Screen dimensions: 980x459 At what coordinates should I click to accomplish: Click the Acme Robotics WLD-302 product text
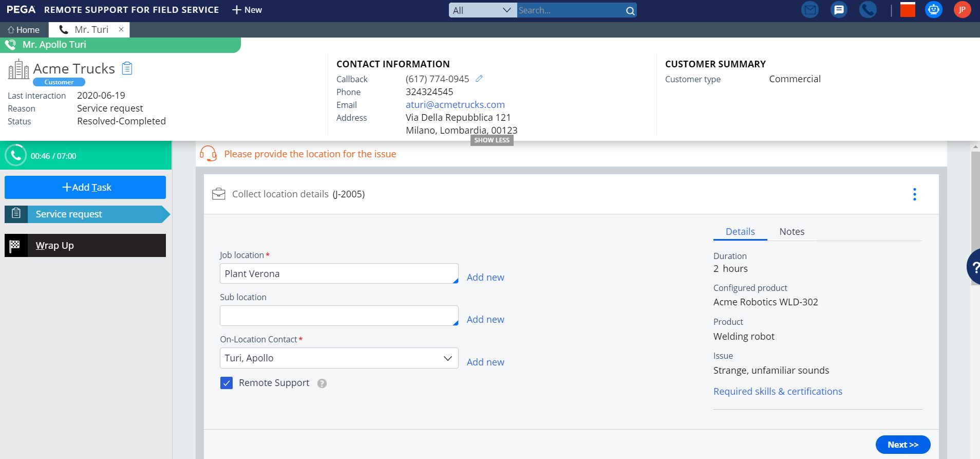tap(765, 302)
